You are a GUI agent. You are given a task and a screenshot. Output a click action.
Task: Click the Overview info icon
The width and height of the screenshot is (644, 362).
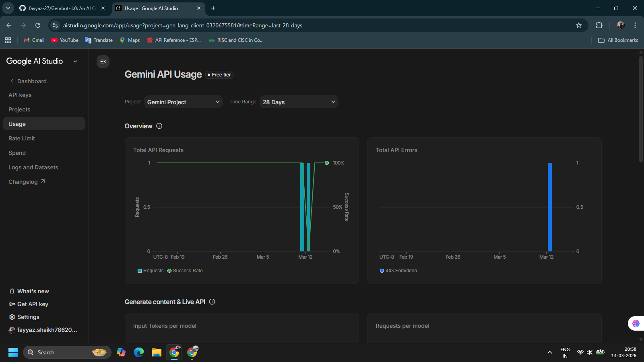point(159,126)
